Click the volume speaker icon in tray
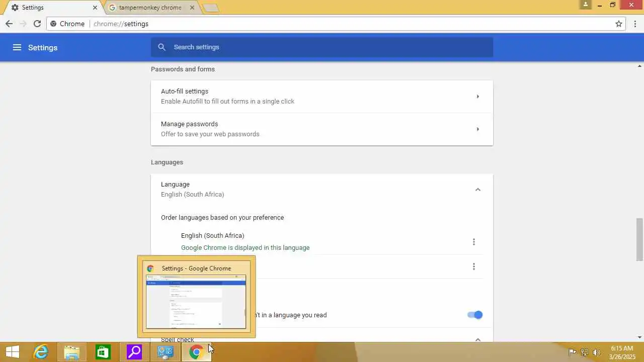Screen dimensions: 644x362 [597, 352]
